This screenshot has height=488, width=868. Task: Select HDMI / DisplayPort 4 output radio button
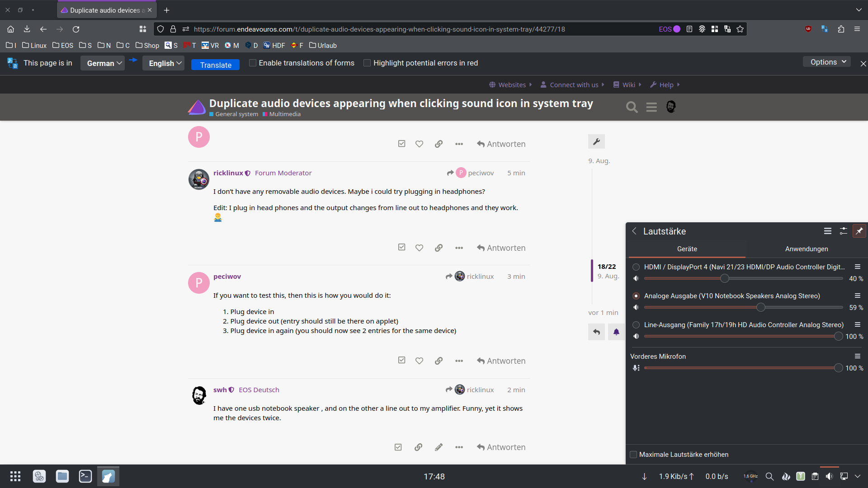click(636, 267)
